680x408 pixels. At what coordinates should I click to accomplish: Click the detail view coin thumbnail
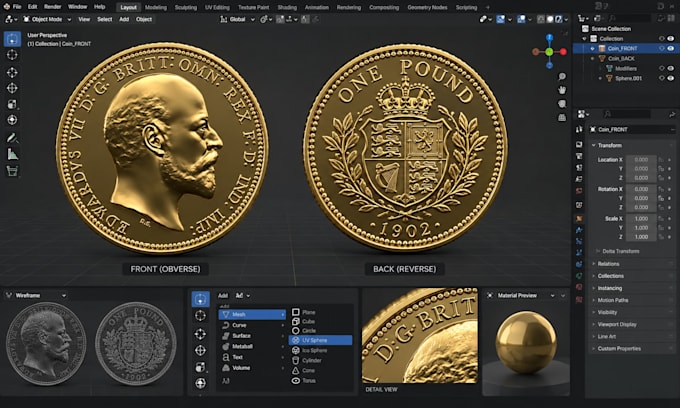tap(420, 336)
